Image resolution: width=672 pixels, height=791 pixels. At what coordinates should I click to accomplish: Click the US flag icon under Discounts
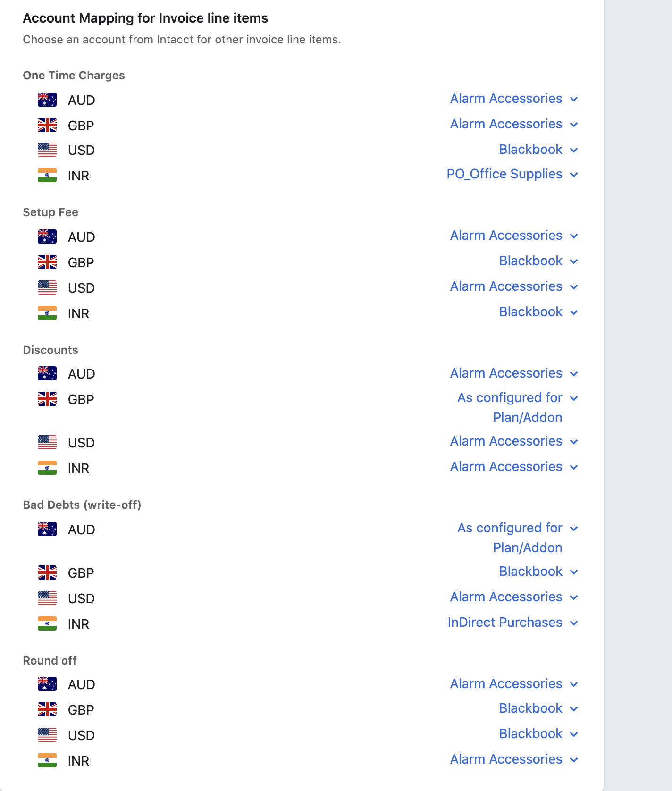[x=47, y=442]
